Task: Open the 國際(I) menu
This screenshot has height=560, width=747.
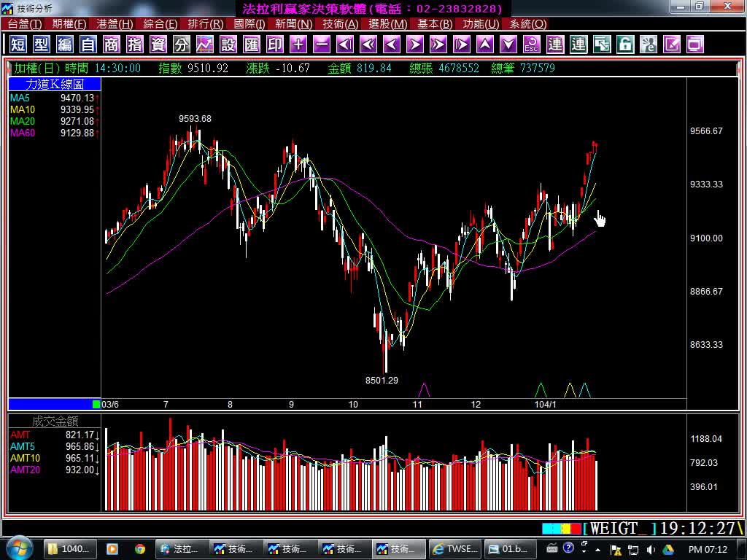Action: pyautogui.click(x=249, y=24)
